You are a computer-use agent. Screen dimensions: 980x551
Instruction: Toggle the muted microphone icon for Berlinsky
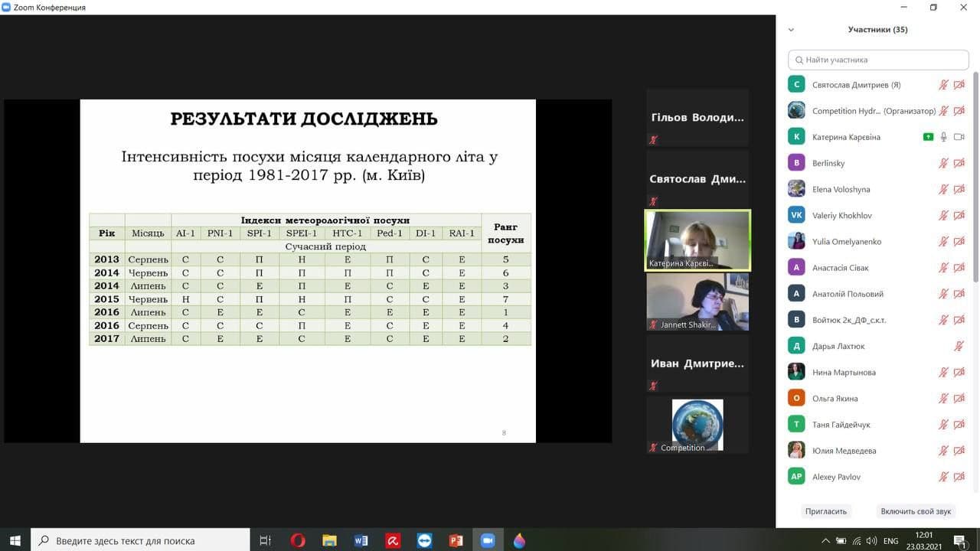coord(944,163)
